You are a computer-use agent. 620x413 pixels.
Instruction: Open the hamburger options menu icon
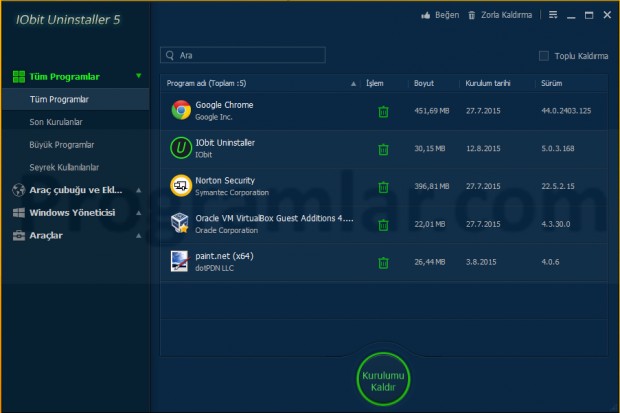point(553,15)
